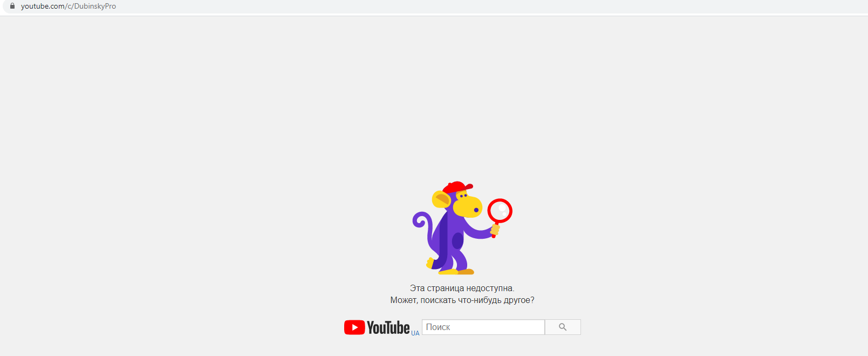Open the YouTube logo home link
The width and height of the screenshot is (868, 356).
point(377,327)
